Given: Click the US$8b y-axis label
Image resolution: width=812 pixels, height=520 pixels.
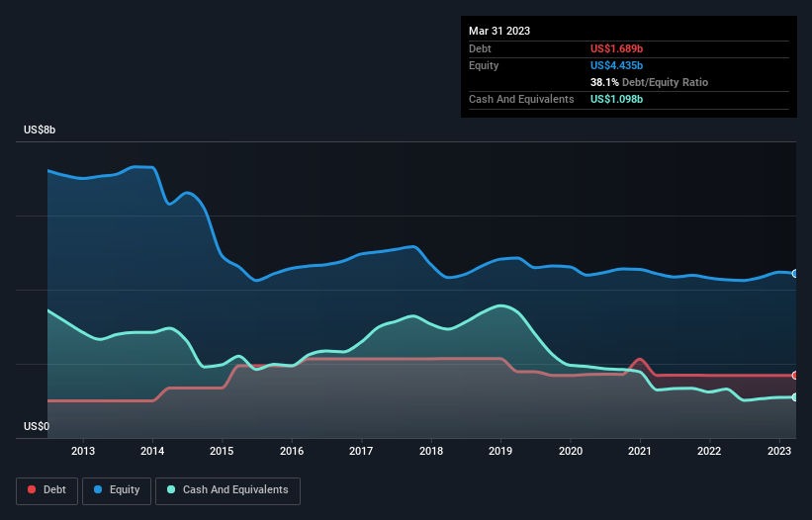Looking at the screenshot, I should (40, 130).
